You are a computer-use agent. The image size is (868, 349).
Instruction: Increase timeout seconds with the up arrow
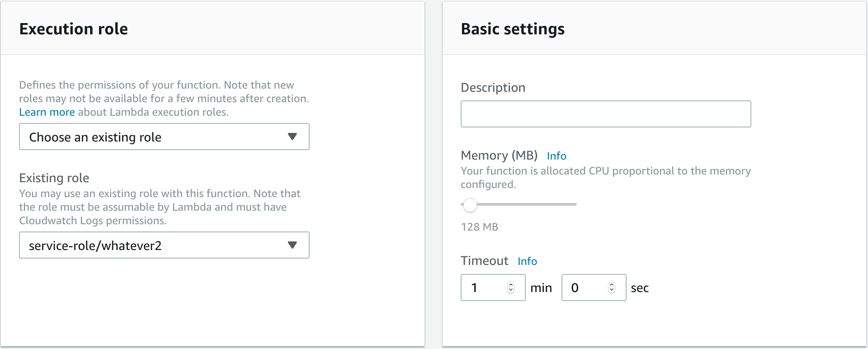[x=612, y=284]
